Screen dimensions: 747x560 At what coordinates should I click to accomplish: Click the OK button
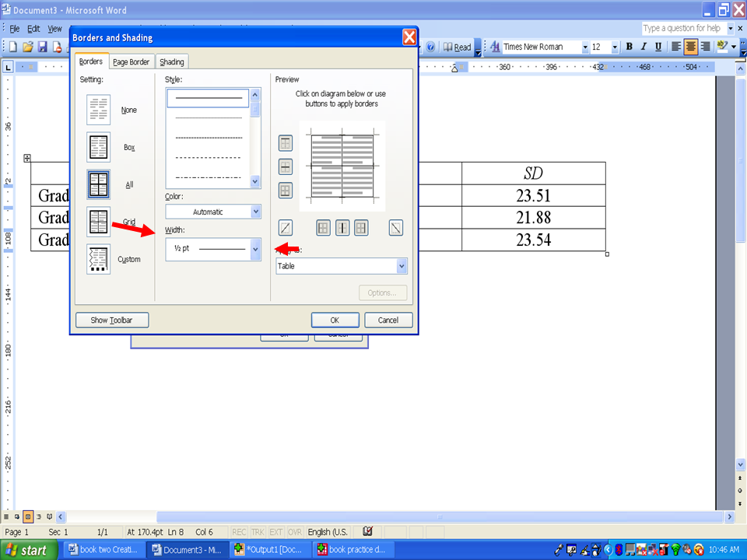pyautogui.click(x=335, y=320)
